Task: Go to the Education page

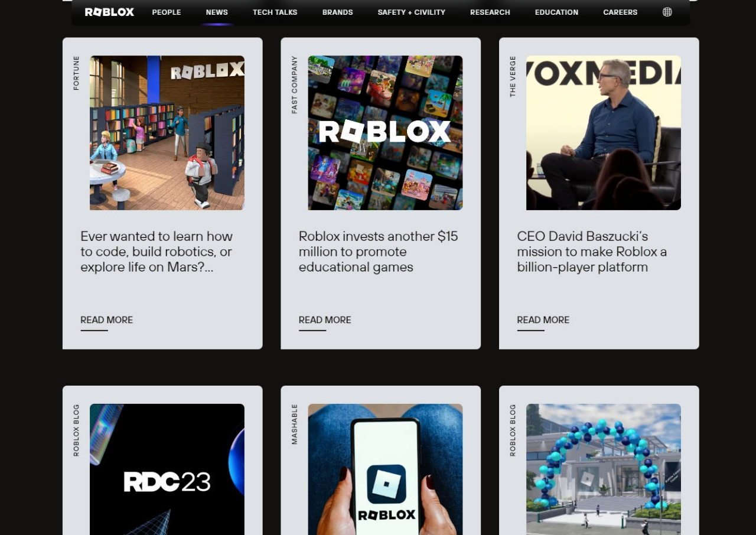Action: [x=557, y=12]
